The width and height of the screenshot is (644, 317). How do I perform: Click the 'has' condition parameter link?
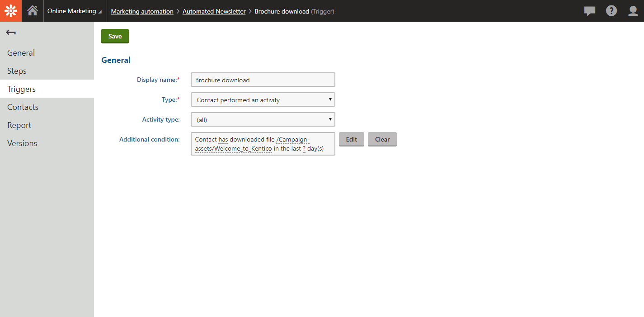(223, 139)
